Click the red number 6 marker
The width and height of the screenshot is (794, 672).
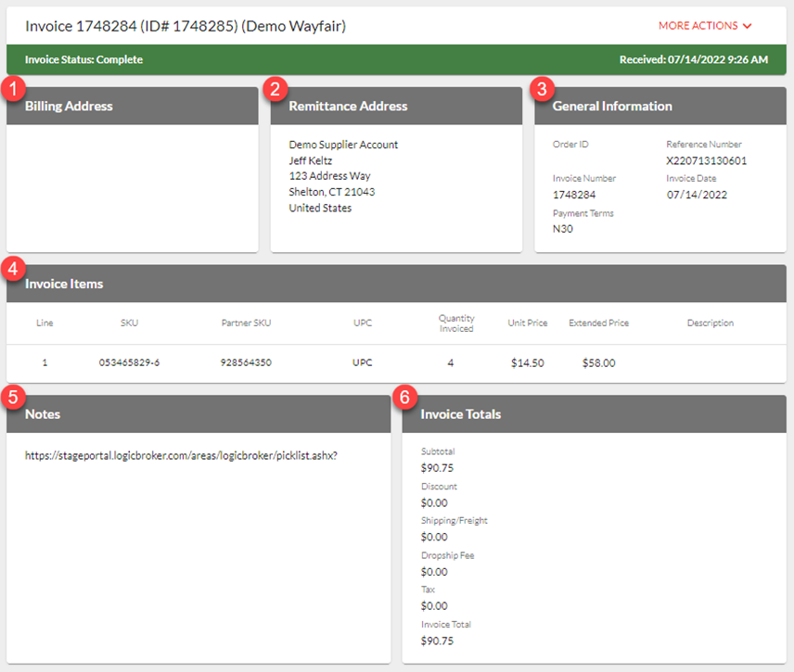click(x=404, y=397)
